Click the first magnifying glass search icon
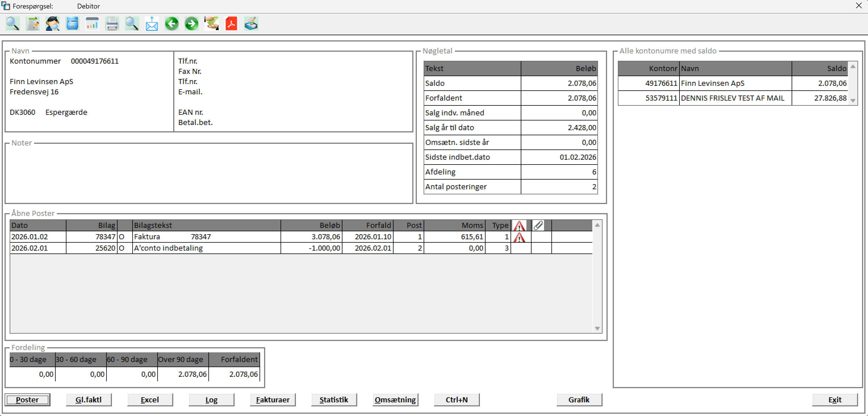 click(12, 24)
